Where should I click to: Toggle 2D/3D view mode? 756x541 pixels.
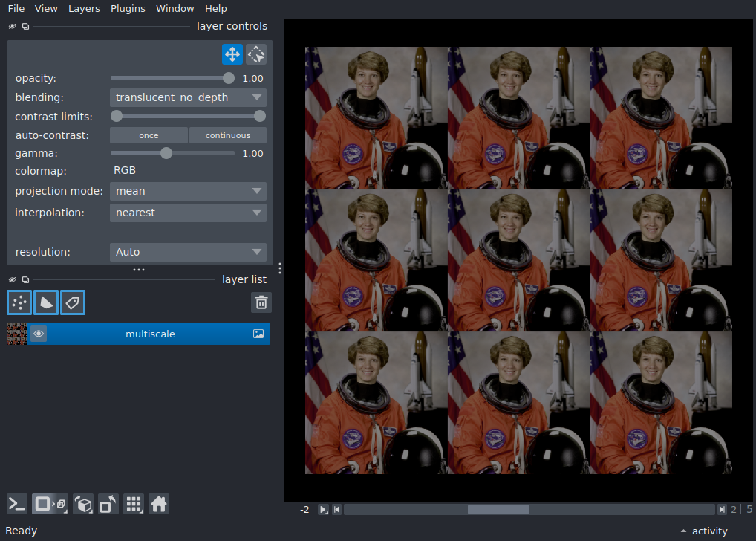pyautogui.click(x=50, y=505)
